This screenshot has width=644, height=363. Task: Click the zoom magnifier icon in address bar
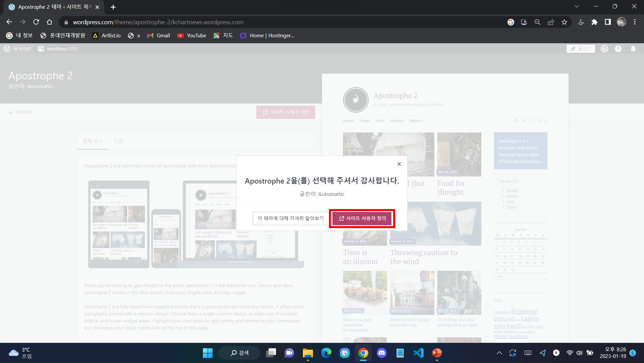tap(537, 22)
